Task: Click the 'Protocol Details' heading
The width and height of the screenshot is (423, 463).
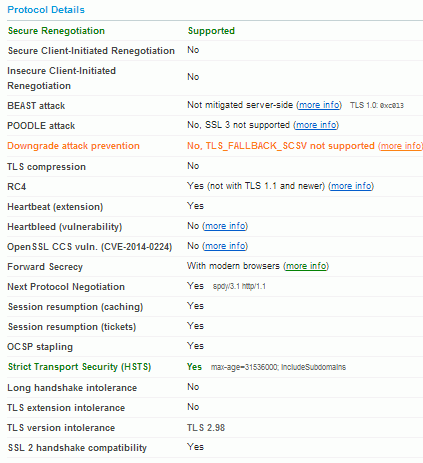Action: (46, 10)
